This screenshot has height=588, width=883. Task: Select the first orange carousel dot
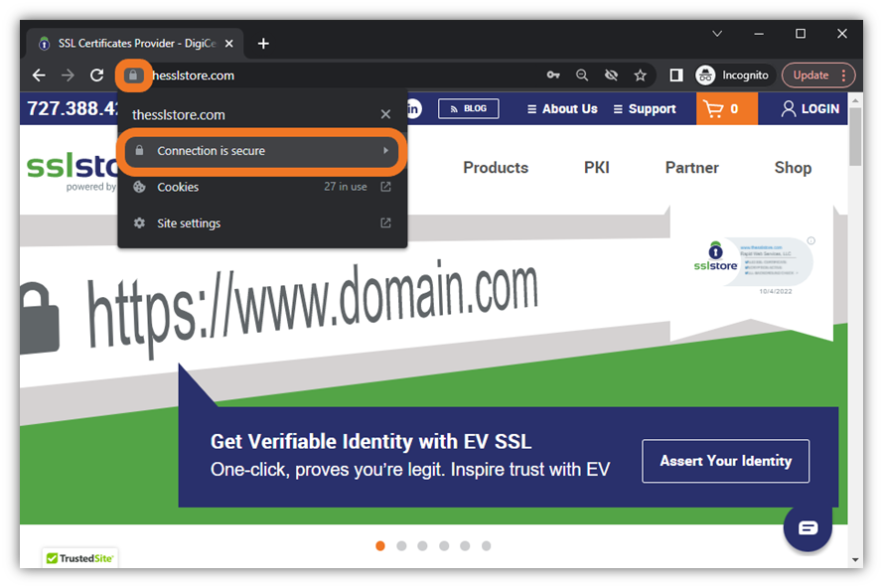coord(380,545)
